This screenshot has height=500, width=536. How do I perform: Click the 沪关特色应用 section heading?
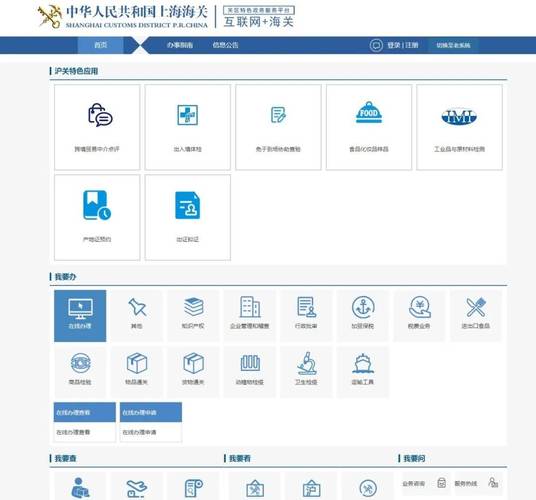(x=76, y=71)
